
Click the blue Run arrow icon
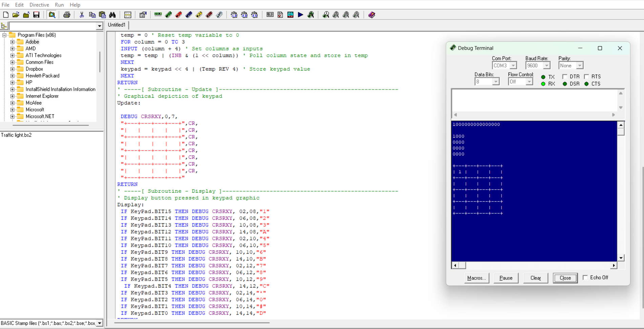[x=300, y=15]
